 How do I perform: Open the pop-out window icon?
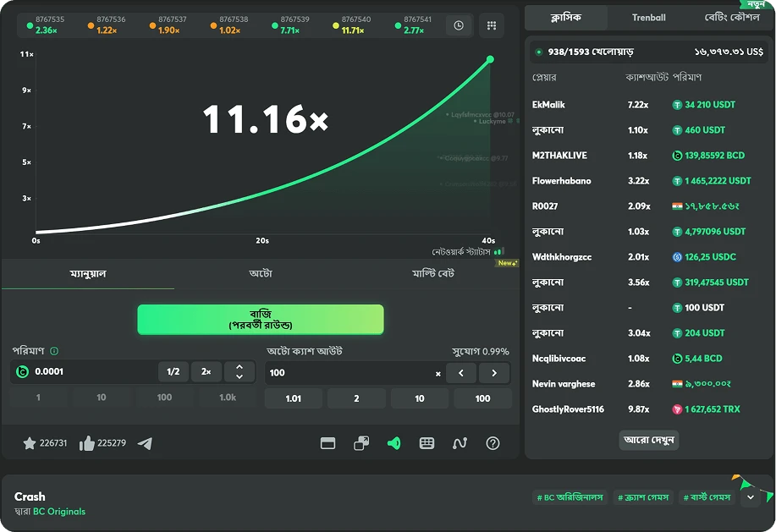[361, 443]
